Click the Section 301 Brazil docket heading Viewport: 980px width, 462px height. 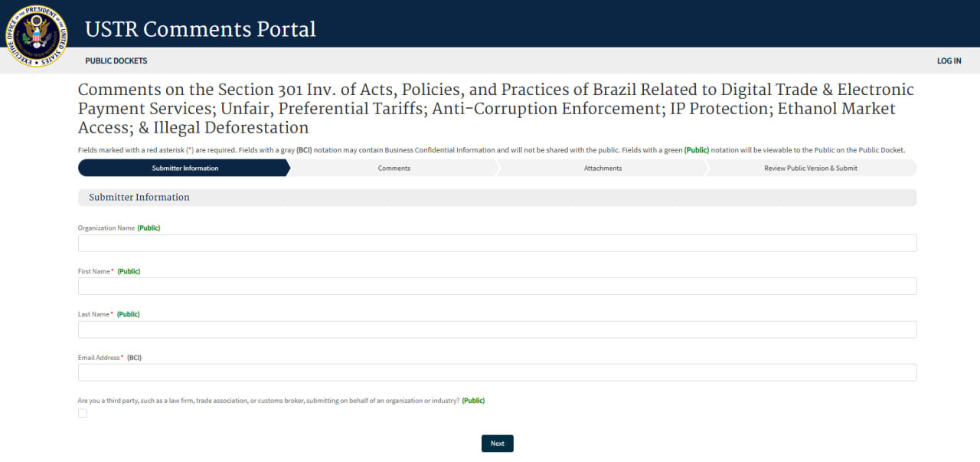click(x=496, y=109)
